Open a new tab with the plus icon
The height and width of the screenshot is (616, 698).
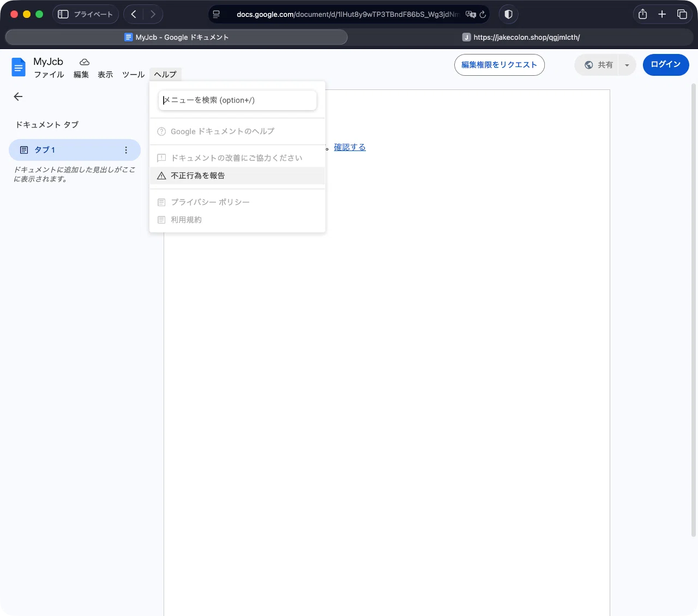662,14
